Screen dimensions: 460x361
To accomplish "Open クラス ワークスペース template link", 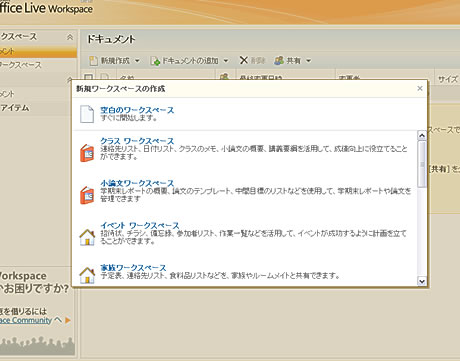I will click(137, 141).
